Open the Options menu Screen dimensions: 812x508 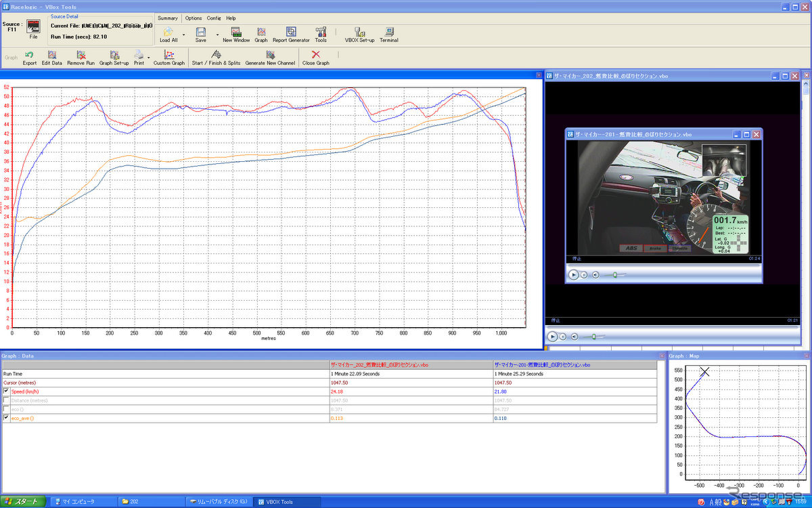[x=194, y=18]
